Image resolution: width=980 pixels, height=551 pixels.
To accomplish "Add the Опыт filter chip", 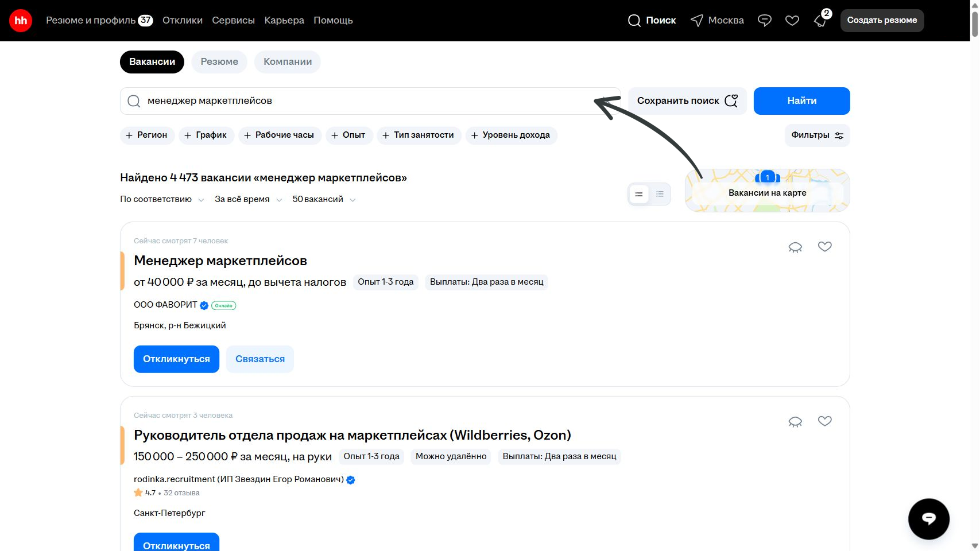I will click(x=349, y=135).
